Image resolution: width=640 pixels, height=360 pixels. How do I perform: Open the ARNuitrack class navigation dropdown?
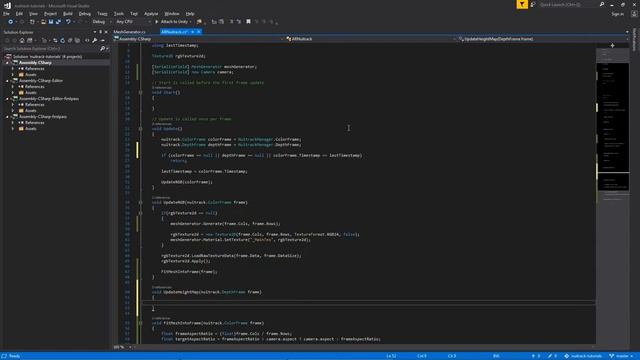(x=371, y=39)
